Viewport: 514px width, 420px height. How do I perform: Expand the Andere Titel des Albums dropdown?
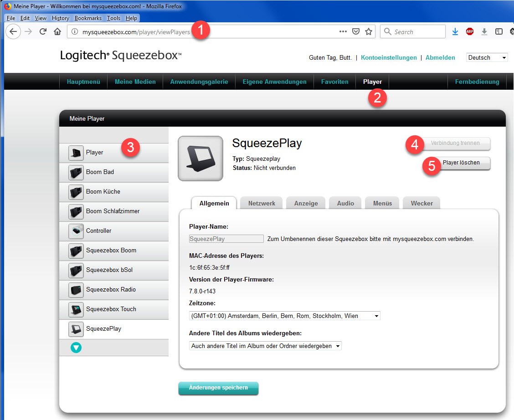265,346
